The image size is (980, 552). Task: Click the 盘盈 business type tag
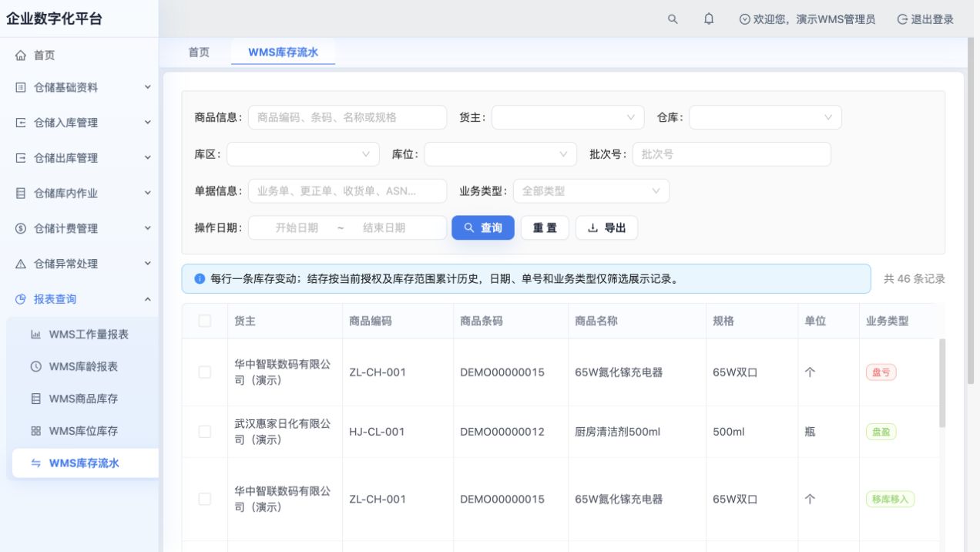(x=881, y=432)
